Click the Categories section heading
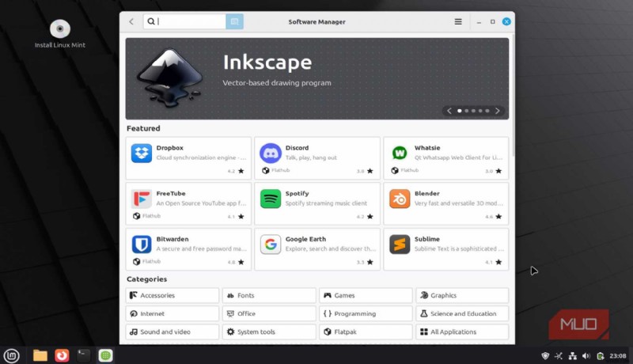633x364 pixels. click(x=146, y=279)
